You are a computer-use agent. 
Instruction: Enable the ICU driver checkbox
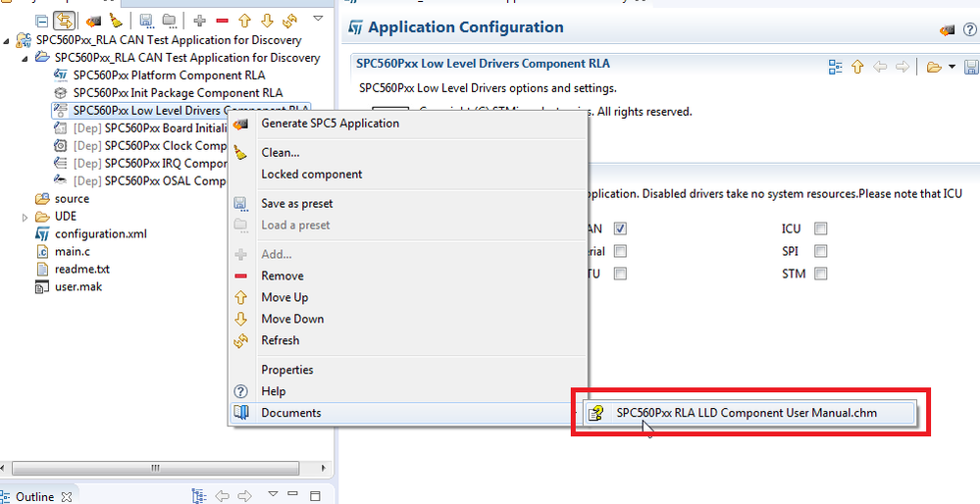[821, 228]
